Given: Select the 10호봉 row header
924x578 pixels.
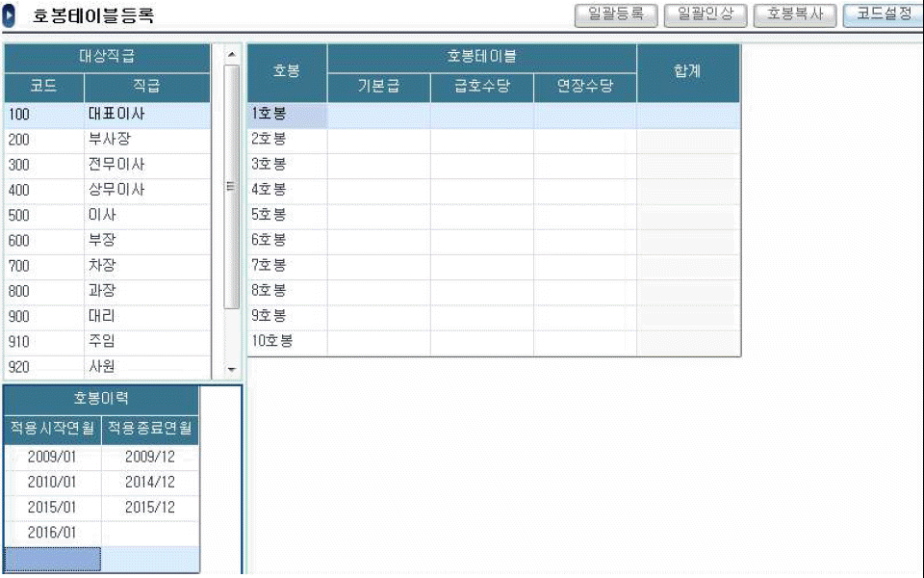Looking at the screenshot, I should [287, 342].
